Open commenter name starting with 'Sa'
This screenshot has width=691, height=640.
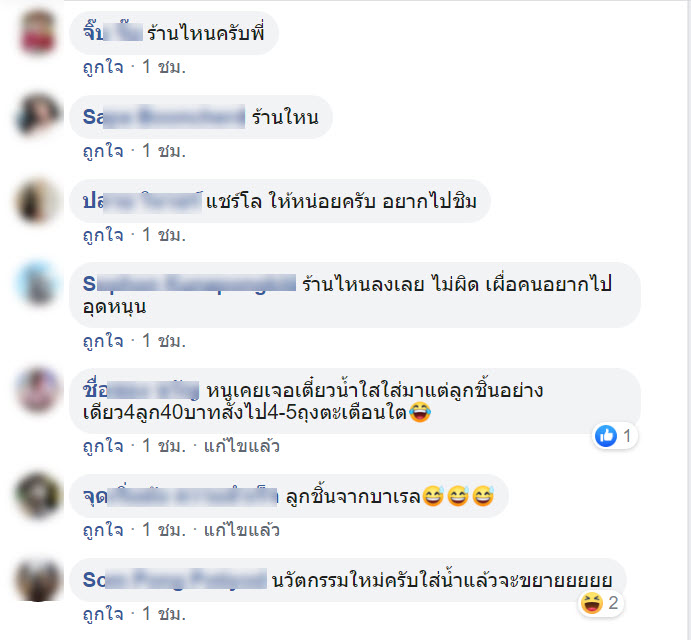pos(164,117)
